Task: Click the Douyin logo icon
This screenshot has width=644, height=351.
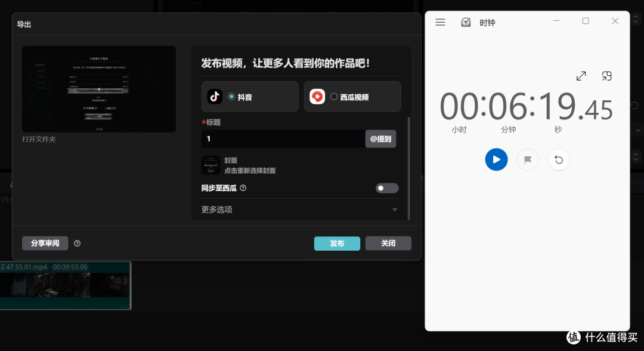Action: pos(215,97)
